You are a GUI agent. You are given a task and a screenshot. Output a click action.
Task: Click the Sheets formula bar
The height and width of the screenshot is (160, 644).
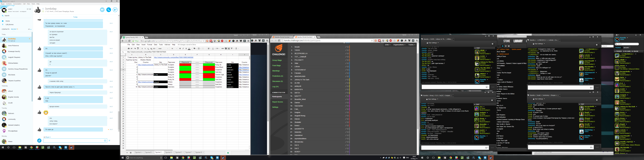[187, 52]
